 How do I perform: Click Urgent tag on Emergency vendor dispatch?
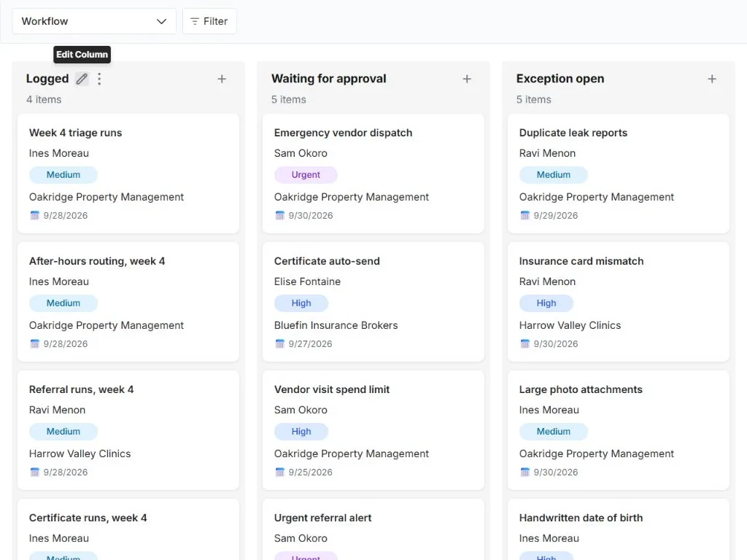306,175
